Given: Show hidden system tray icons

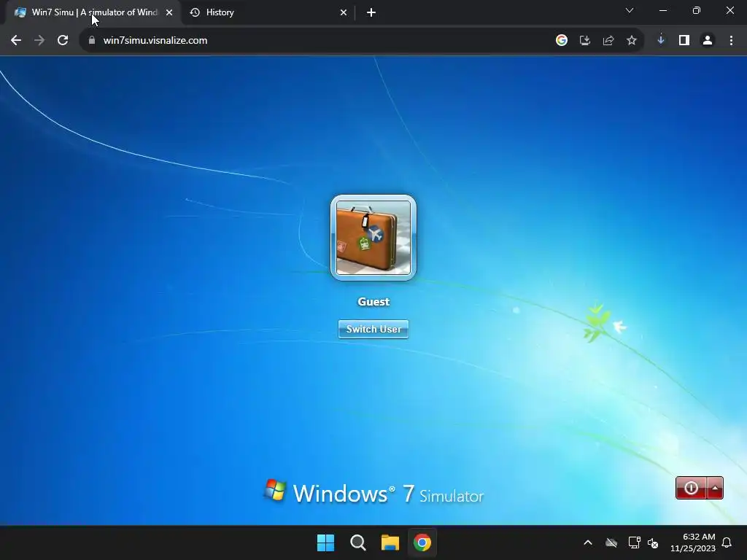Looking at the screenshot, I should click(588, 542).
